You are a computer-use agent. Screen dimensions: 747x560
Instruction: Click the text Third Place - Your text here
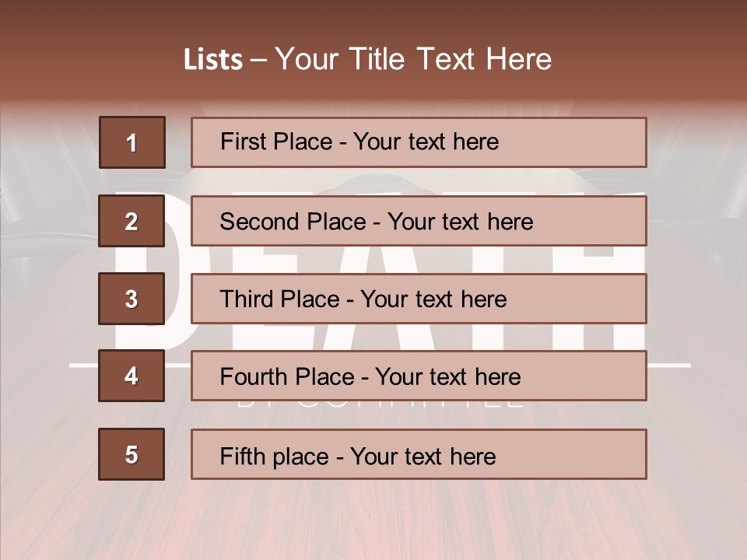click(x=363, y=299)
